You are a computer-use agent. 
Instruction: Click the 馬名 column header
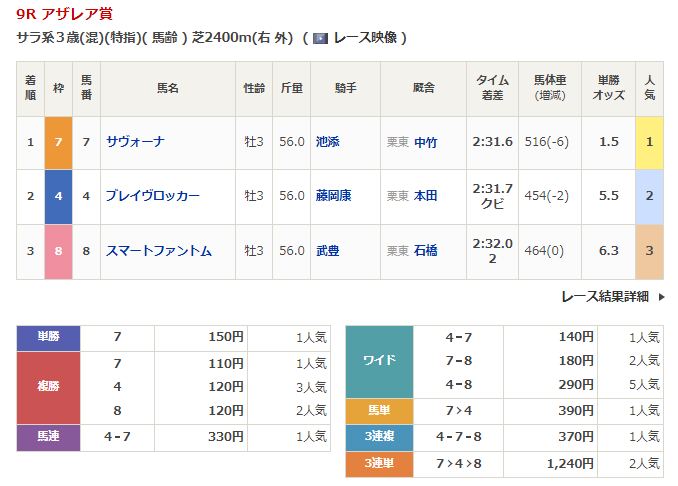tap(167, 88)
